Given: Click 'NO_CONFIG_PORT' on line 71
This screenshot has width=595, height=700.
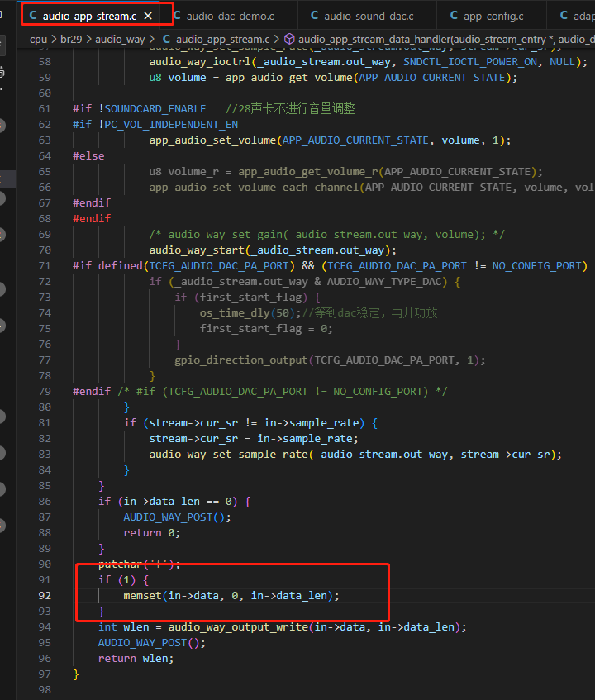Looking at the screenshot, I should (537, 266).
